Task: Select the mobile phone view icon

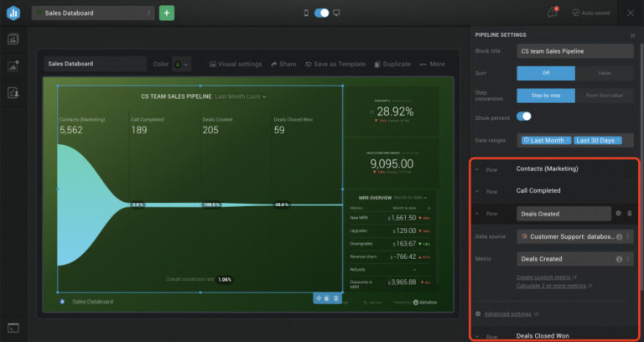Action: point(306,13)
